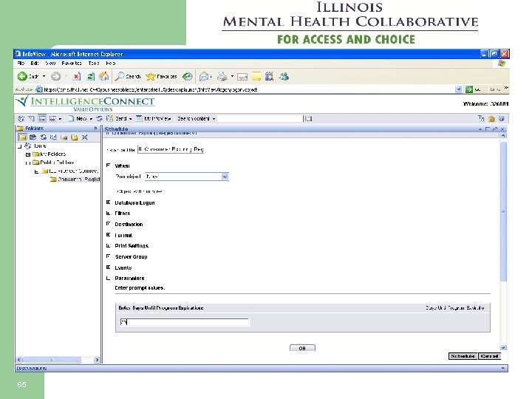Click the Schedule button at bottom right
The width and height of the screenshot is (532, 399).
point(463,356)
